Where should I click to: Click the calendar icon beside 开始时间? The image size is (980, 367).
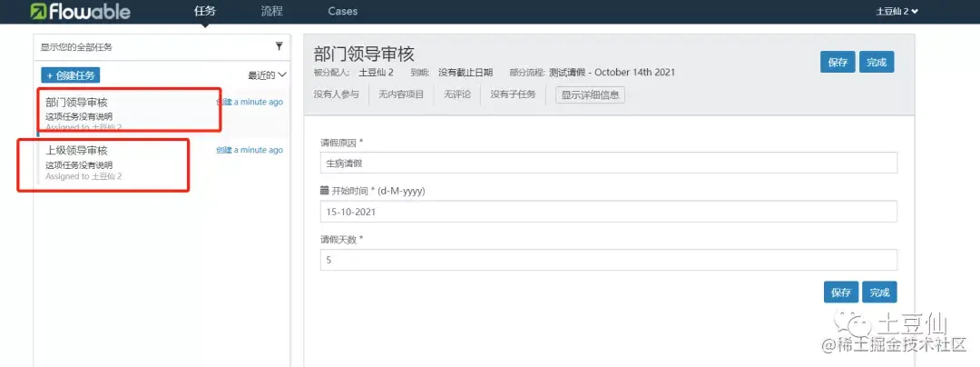tap(324, 191)
